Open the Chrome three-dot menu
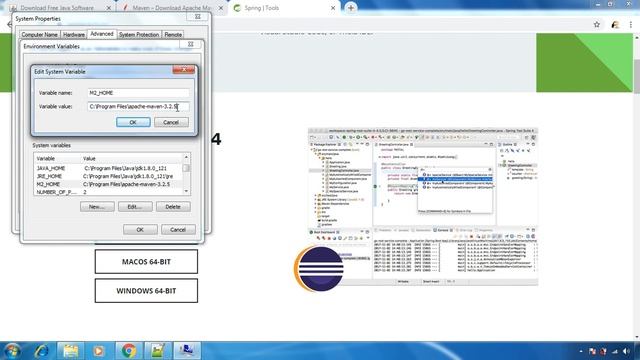Image resolution: width=640 pixels, height=360 pixels. (631, 25)
